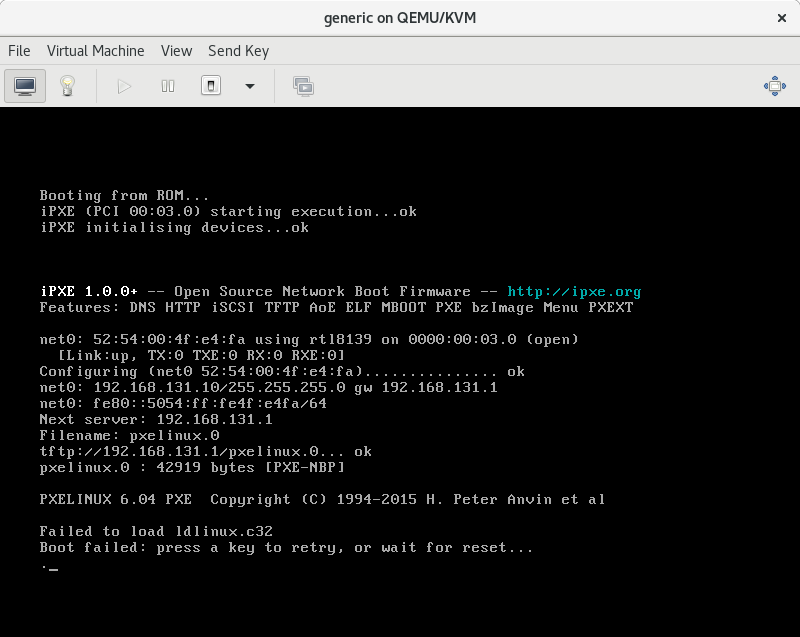This screenshot has width=800, height=637.
Task: Click 'net0: 192.168.131.10/255.255.255.0 gw' line
Action: pos(268,388)
